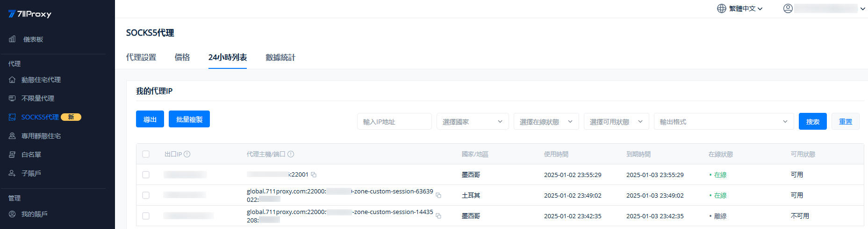The height and width of the screenshot is (229, 868).
Task: Click the info icon next to 出口IP
Action: point(187,154)
